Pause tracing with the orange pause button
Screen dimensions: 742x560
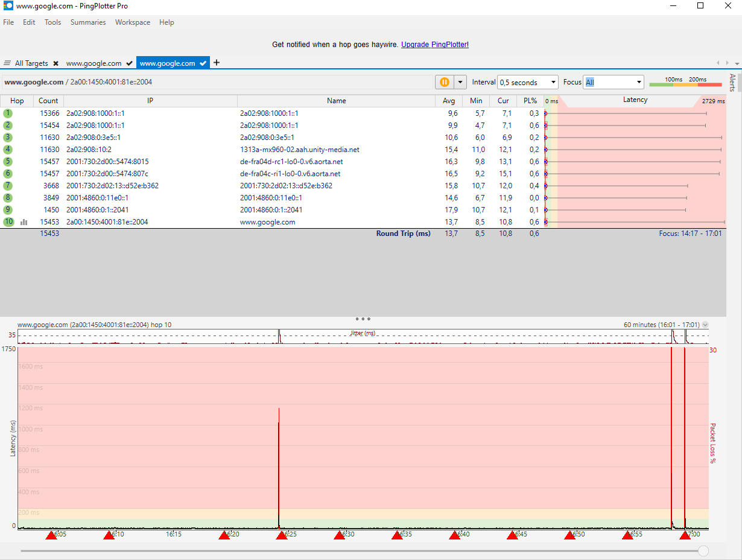click(444, 82)
